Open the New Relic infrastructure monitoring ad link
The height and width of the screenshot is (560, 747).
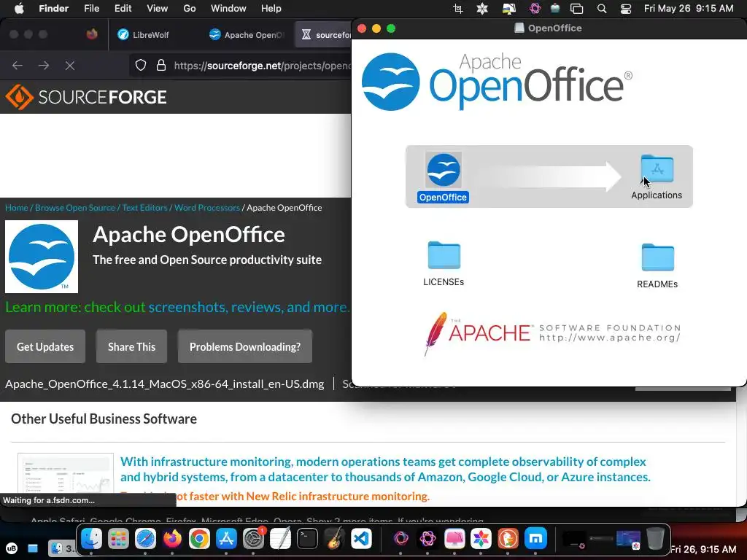point(385,469)
